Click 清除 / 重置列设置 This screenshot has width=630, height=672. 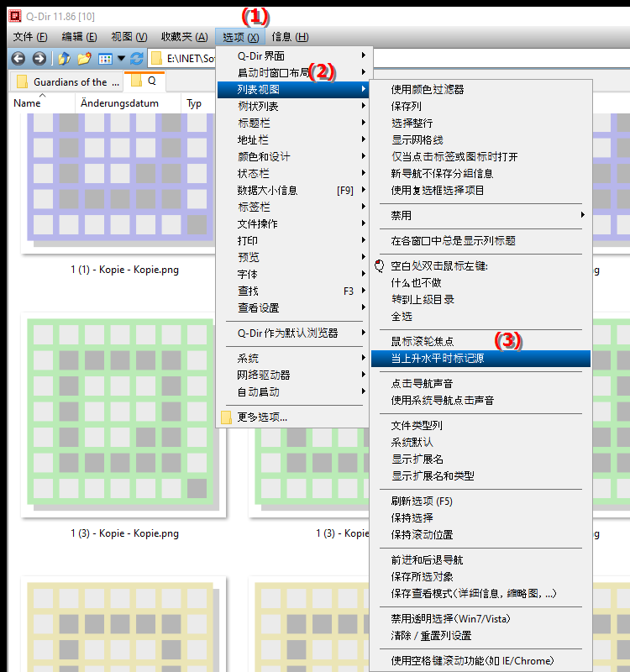pyautogui.click(x=480, y=636)
